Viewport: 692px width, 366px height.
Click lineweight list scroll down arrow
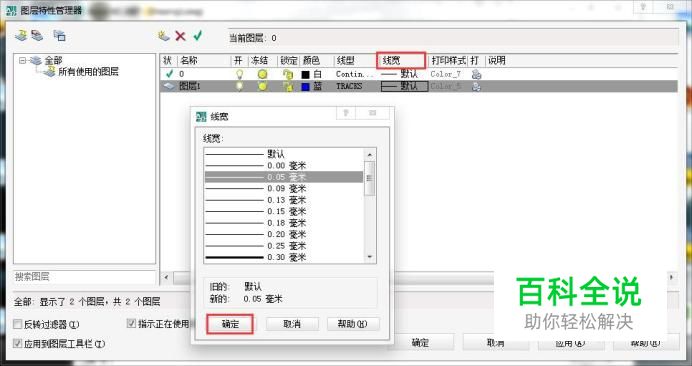[369, 257]
